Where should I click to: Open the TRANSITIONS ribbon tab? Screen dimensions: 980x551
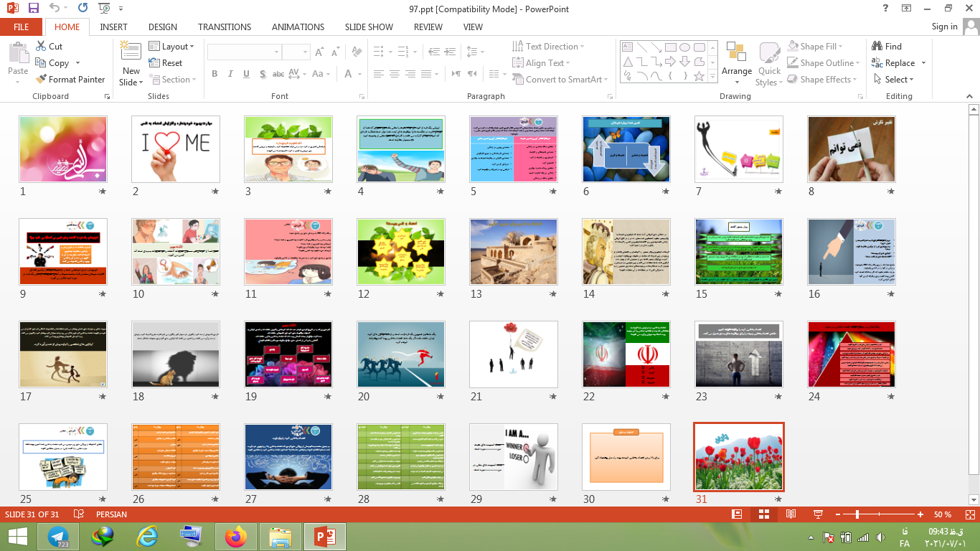[225, 27]
